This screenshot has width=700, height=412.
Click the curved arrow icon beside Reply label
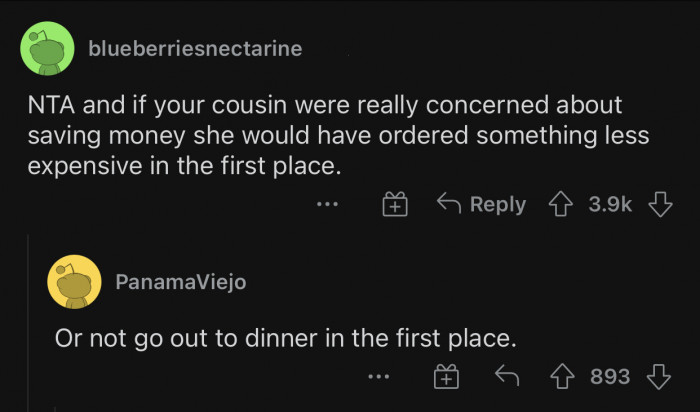click(449, 204)
